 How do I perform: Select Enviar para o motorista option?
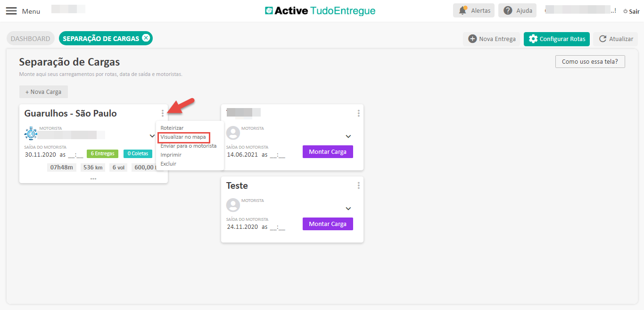(188, 146)
